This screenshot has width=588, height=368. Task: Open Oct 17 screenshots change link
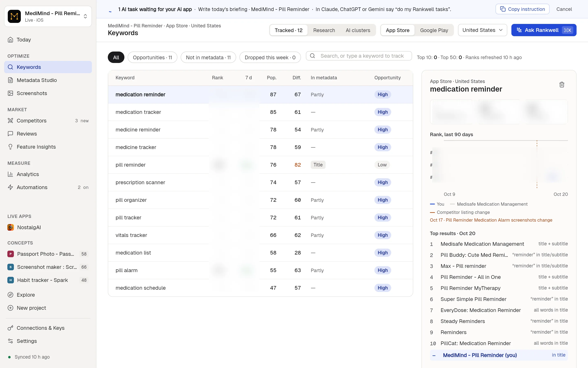[491, 220]
